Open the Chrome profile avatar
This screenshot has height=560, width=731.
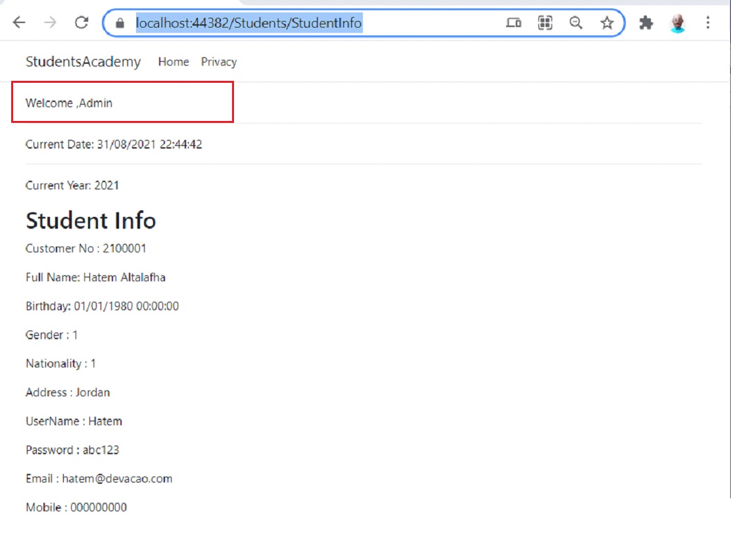click(x=677, y=23)
